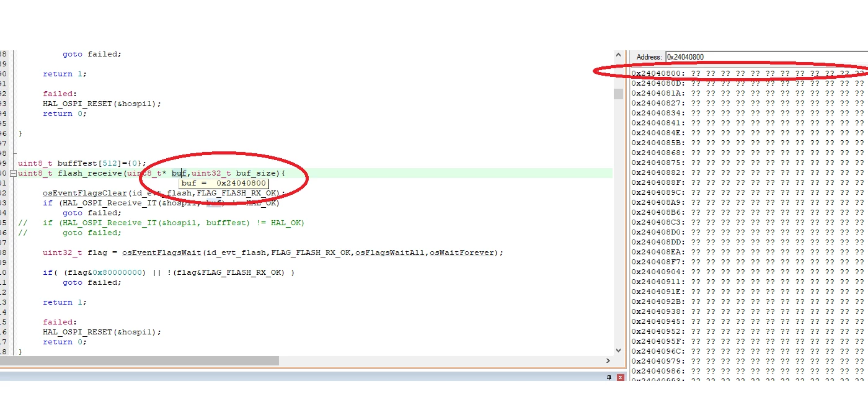Click the flag&0x80000000 condition line
This screenshot has height=402, width=868.
[169, 272]
